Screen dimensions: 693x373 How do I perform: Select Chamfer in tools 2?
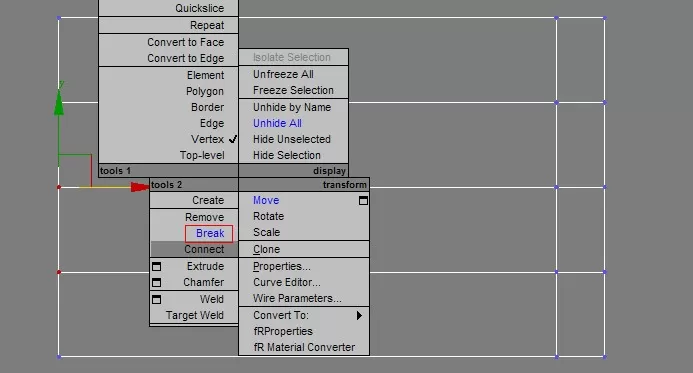pyautogui.click(x=203, y=282)
